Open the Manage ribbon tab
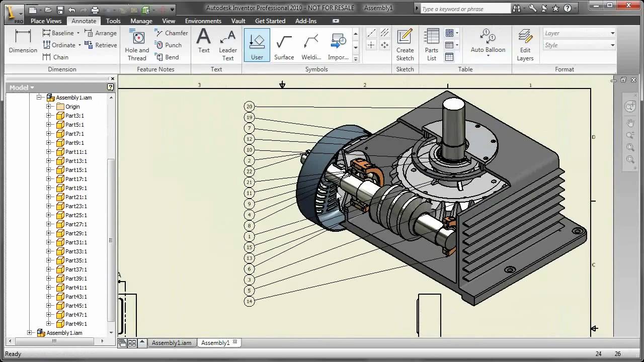This screenshot has width=644, height=362. coord(141,21)
